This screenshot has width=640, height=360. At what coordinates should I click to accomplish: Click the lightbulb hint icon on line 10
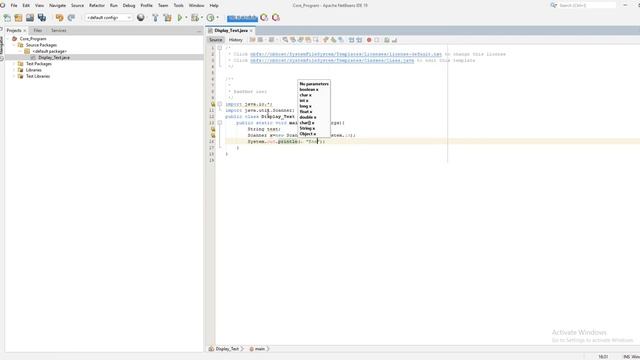[213, 104]
